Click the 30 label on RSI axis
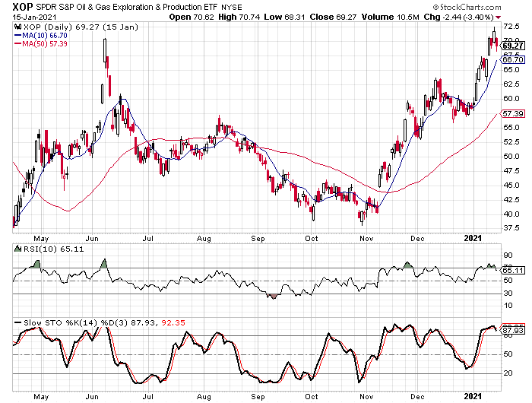Image resolution: width=532 pixels, height=403 pixels. tap(508, 293)
